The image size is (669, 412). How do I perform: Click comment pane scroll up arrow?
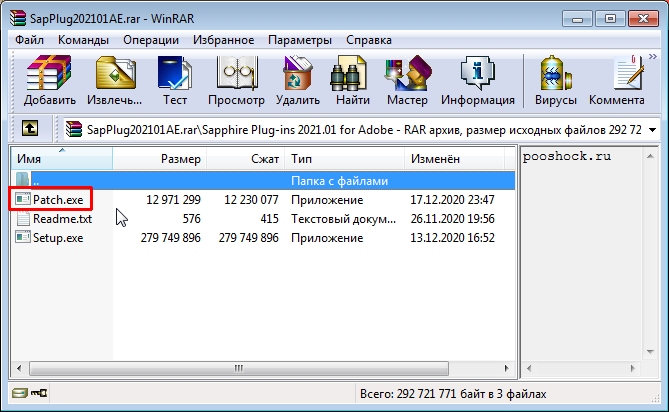[650, 156]
